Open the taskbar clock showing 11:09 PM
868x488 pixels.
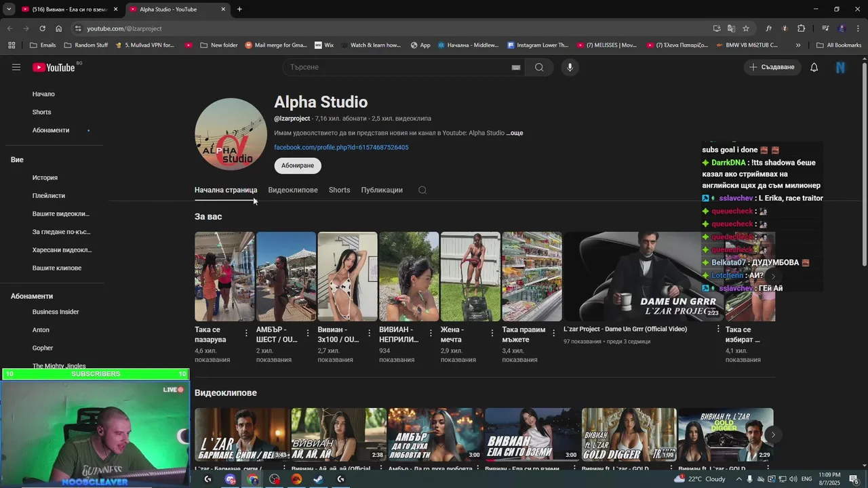click(x=829, y=479)
